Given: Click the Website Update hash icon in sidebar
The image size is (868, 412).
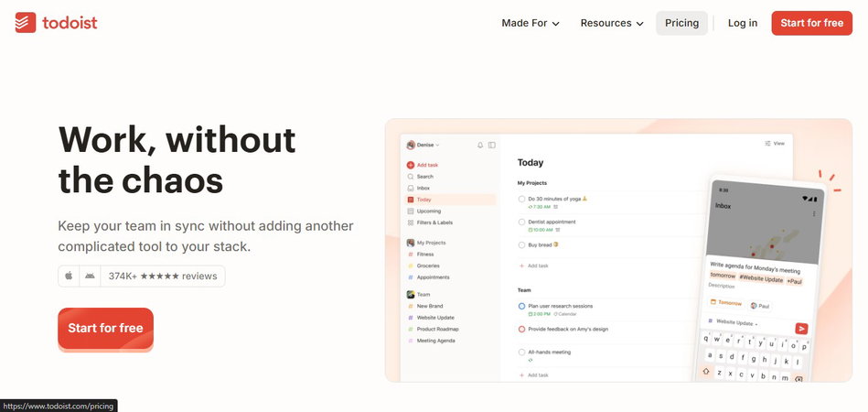Looking at the screenshot, I should coord(410,318).
